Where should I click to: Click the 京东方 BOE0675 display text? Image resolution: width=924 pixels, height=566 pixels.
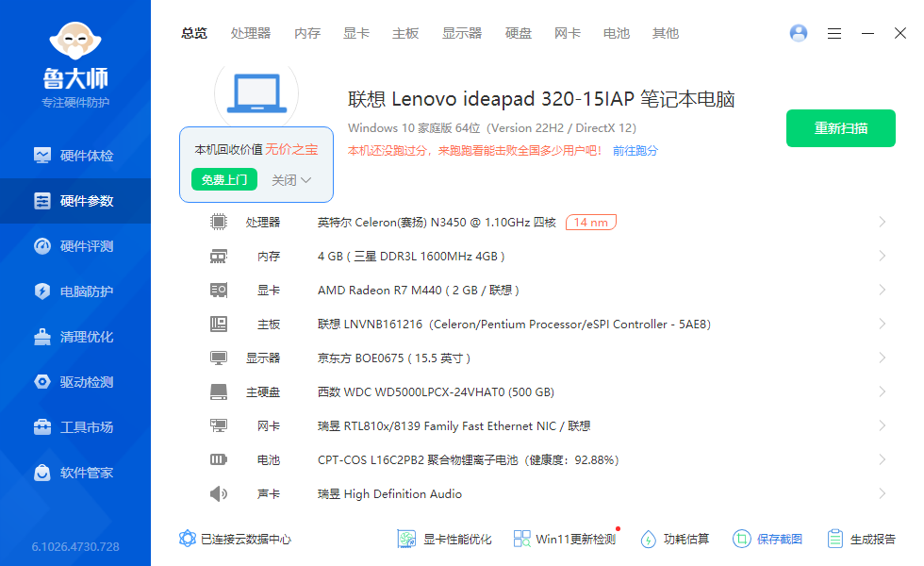(x=394, y=358)
